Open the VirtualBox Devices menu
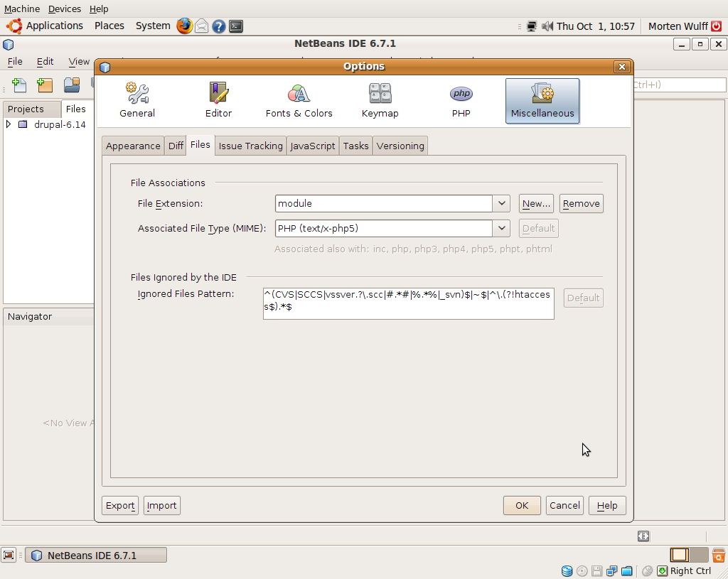This screenshot has height=579, width=728. [65, 9]
